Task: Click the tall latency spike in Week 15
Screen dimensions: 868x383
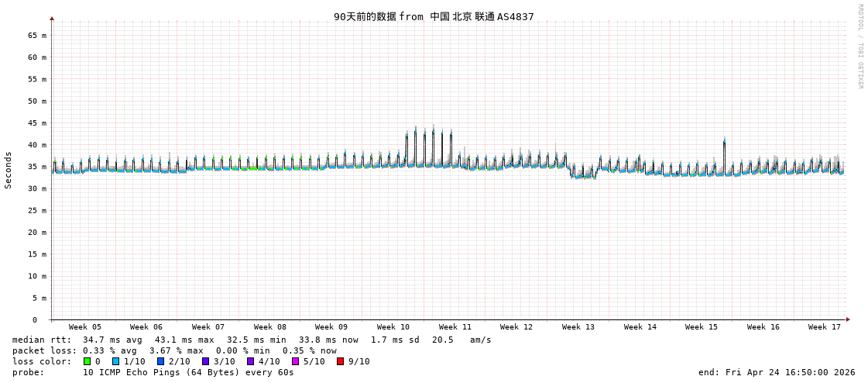Action: point(724,143)
